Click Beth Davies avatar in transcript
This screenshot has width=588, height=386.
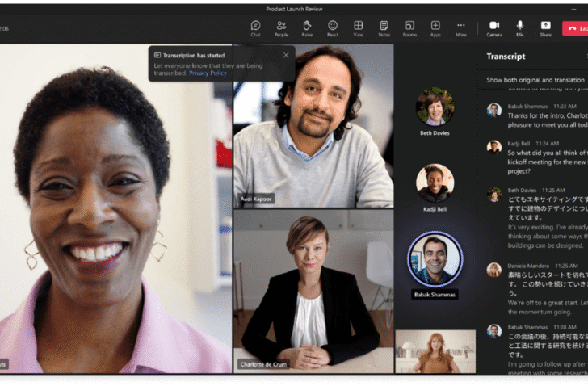pyautogui.click(x=494, y=195)
